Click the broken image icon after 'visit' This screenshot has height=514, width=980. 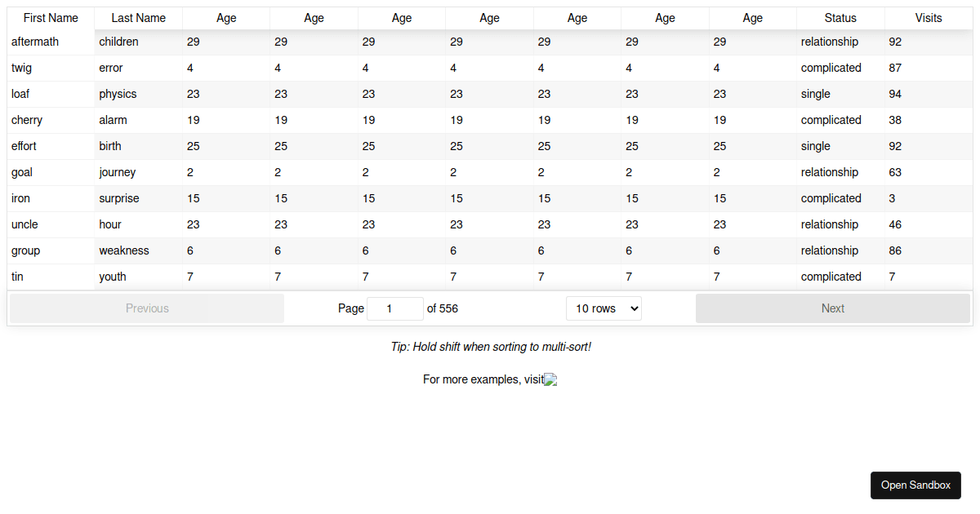tap(550, 379)
